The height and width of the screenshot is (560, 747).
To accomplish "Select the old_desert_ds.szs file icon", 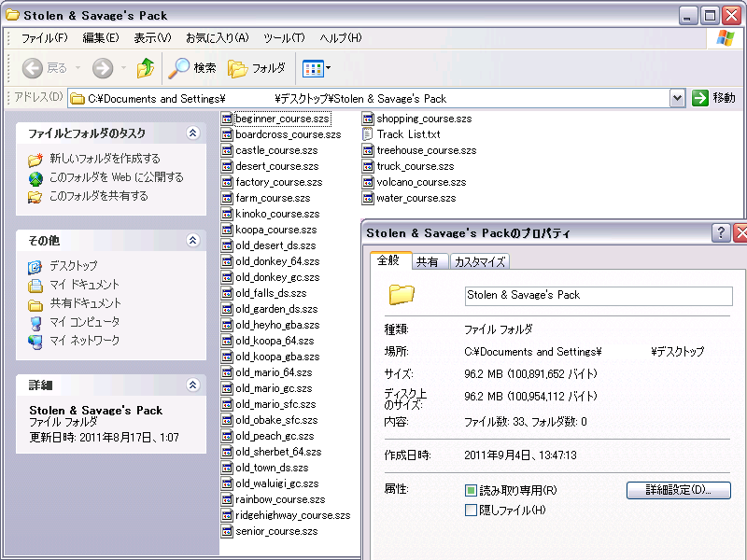I will point(227,245).
